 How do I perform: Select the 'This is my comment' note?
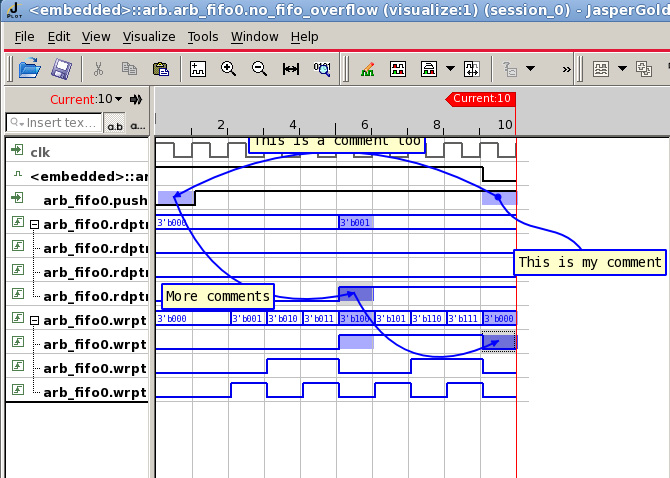(590, 262)
